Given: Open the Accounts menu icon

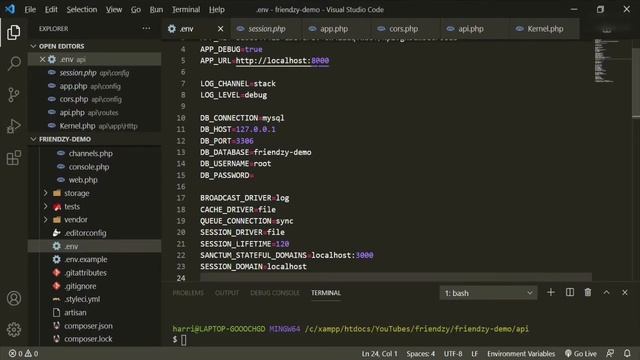Looking at the screenshot, I should click(x=13, y=298).
